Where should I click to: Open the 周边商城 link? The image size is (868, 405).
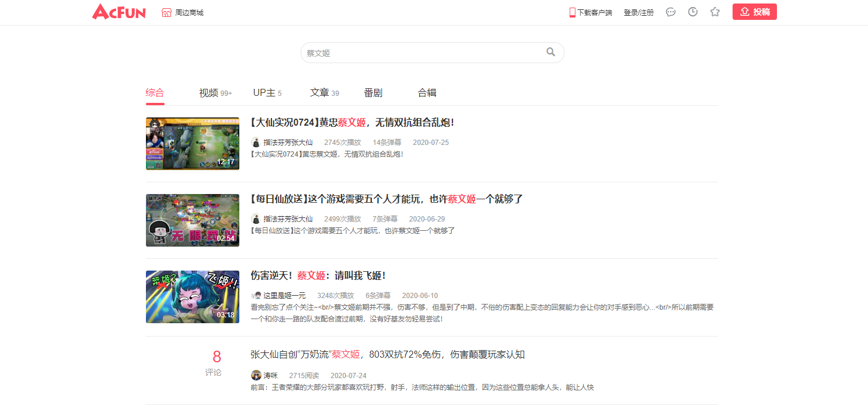(x=189, y=12)
